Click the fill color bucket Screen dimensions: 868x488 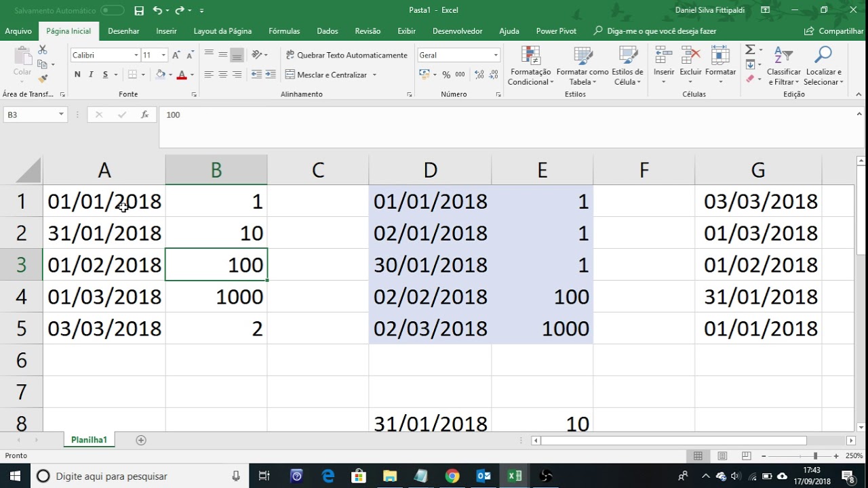tap(160, 75)
